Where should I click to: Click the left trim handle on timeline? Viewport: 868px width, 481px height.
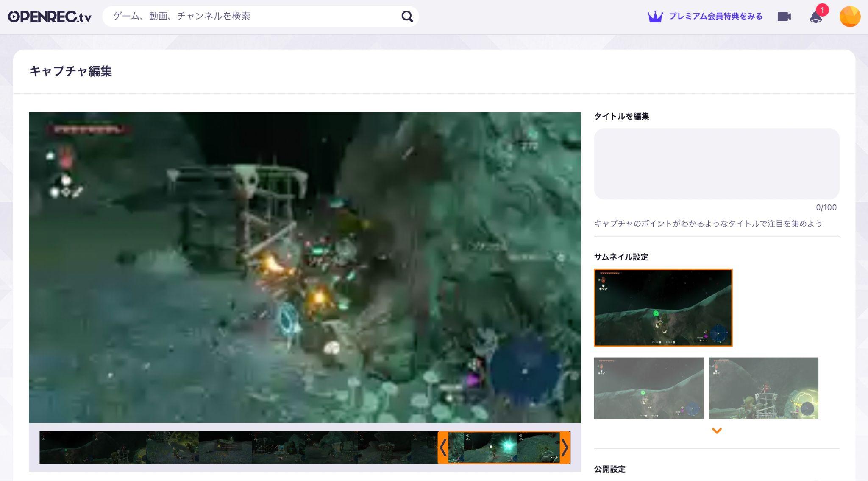(x=443, y=447)
